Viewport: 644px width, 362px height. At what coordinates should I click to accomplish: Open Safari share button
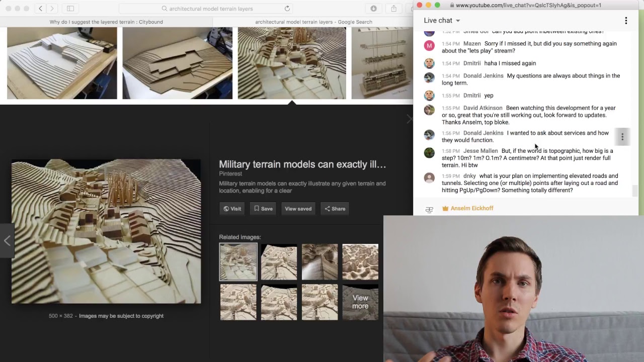tap(394, 9)
